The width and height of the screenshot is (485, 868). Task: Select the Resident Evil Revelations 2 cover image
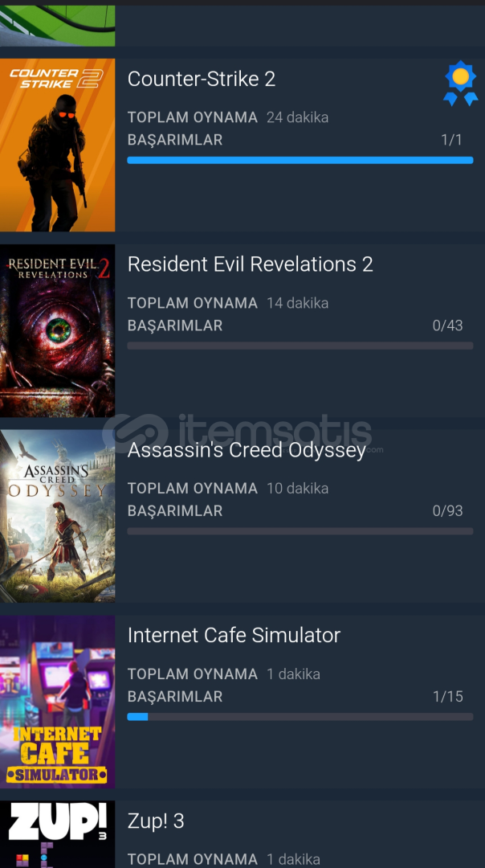pyautogui.click(x=58, y=330)
